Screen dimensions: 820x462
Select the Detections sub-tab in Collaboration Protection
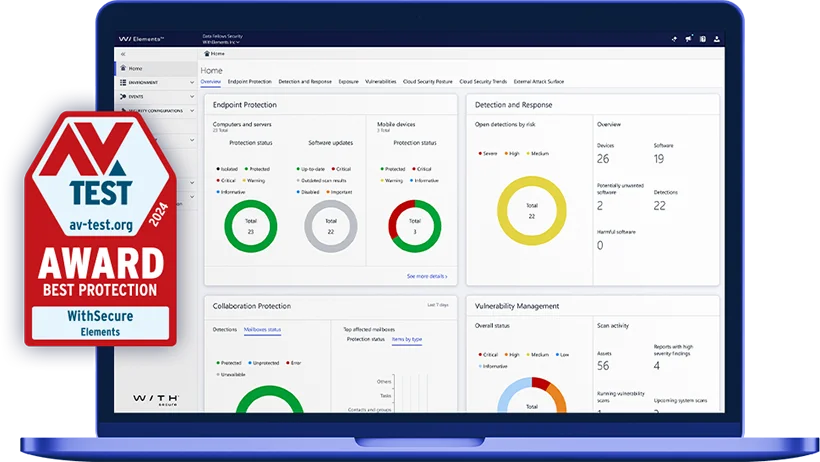pyautogui.click(x=225, y=330)
